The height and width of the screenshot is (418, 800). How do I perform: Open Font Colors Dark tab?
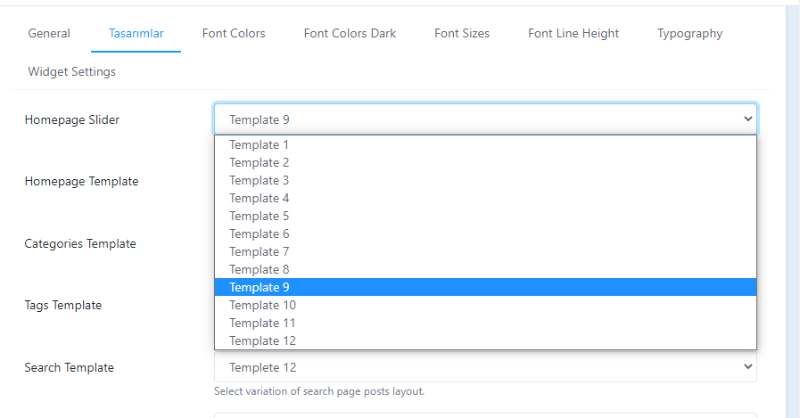tap(350, 34)
